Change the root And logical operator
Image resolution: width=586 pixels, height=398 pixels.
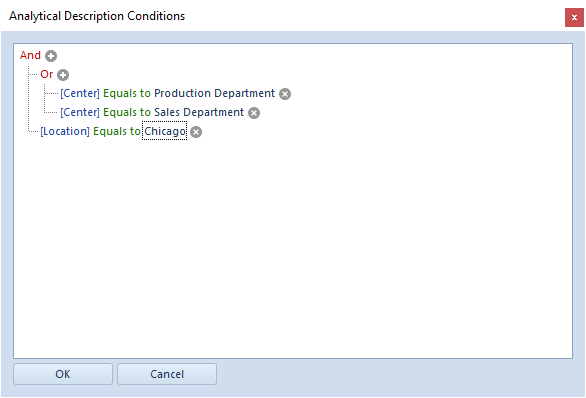[x=30, y=55]
